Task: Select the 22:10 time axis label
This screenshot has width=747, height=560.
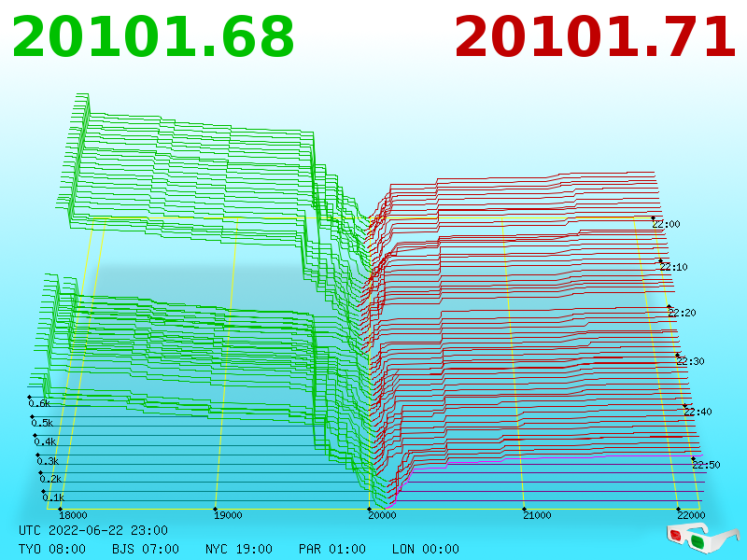Action: 673,267
